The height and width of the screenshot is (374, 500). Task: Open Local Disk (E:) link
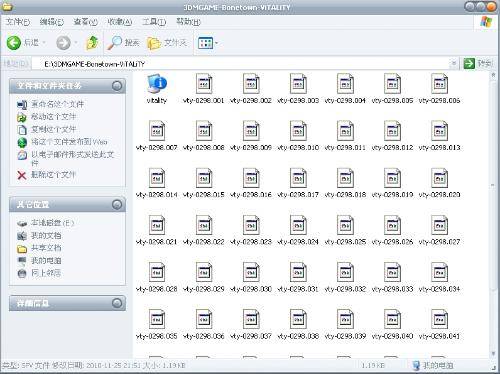(x=53, y=223)
